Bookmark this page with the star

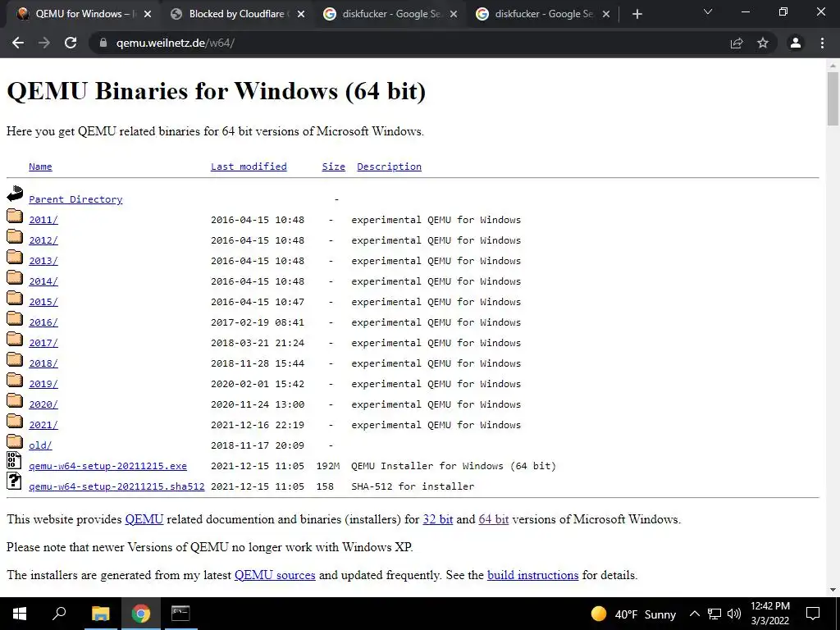coord(763,43)
